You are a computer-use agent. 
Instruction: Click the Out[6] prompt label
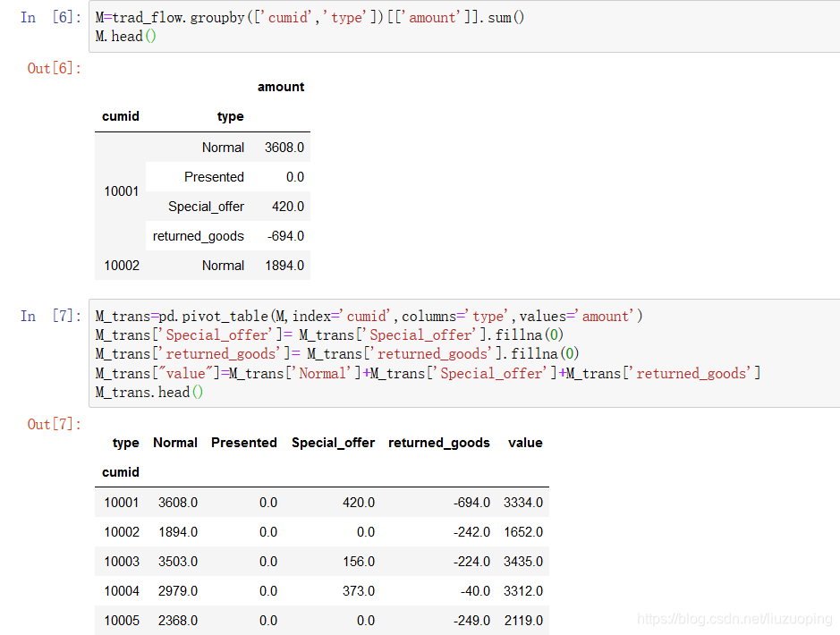click(54, 68)
